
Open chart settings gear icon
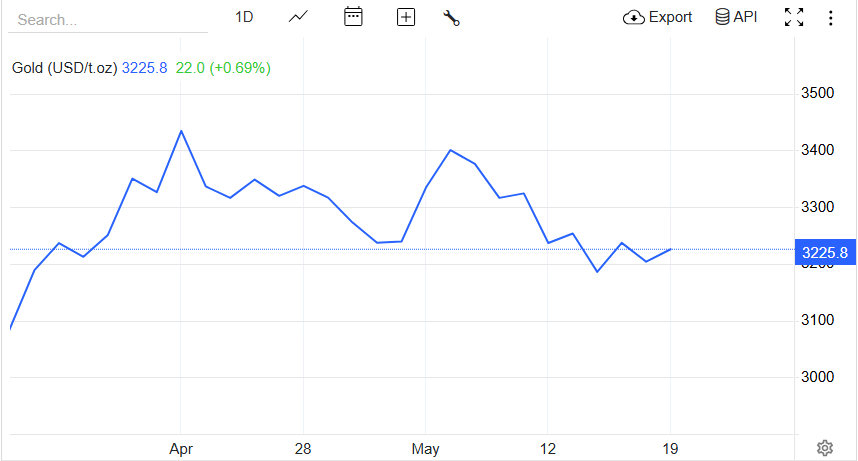coord(825,448)
